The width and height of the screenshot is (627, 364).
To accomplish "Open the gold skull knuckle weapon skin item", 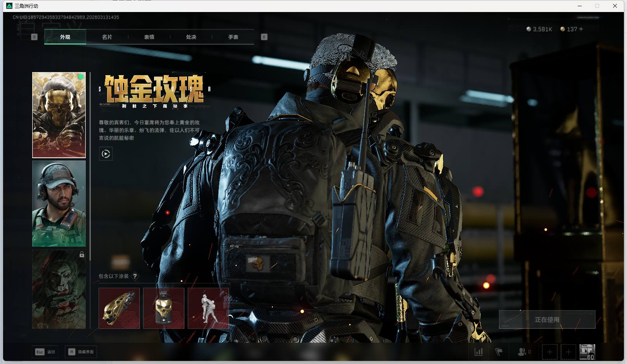I will (119, 308).
